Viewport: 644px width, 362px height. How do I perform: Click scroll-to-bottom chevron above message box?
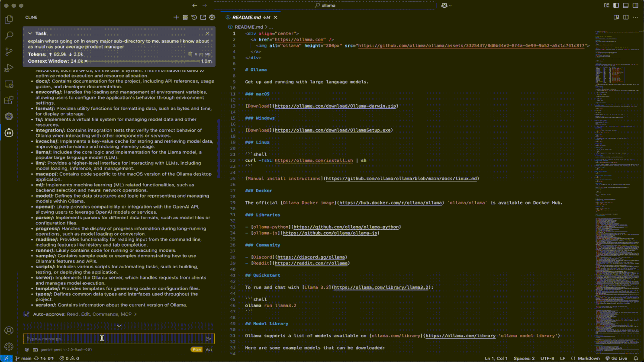[119, 326]
